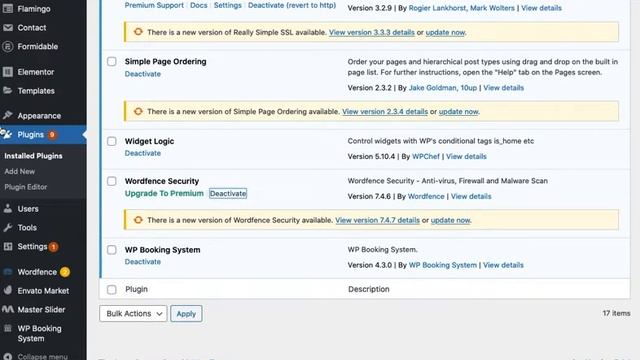Viewport: 640px width, 360px height.
Task: Click the WP Booking System calendar icon
Action: coord(8,328)
